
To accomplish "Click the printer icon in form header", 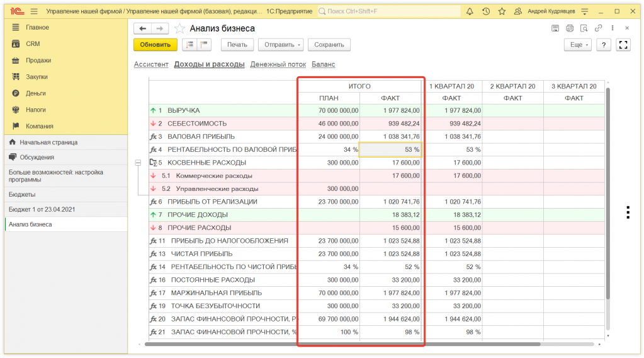I will pos(570,28).
